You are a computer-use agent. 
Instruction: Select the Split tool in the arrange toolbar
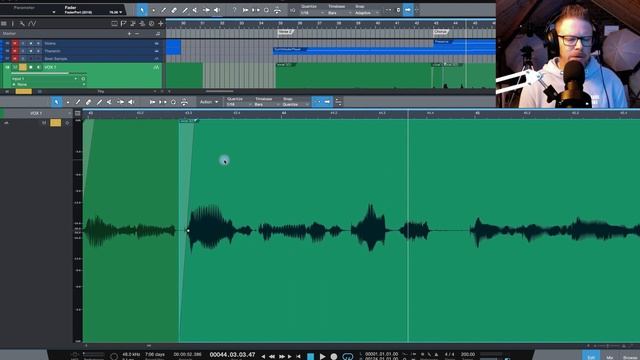coord(164,10)
